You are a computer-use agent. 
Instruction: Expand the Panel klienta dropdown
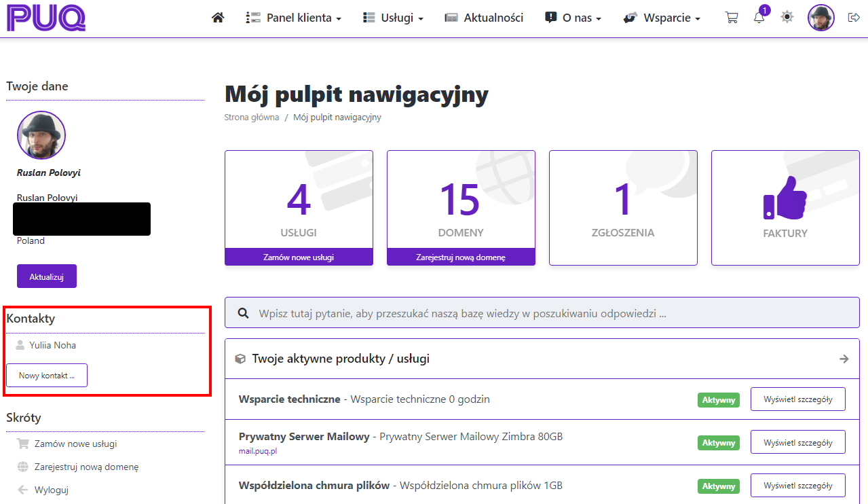[294, 18]
